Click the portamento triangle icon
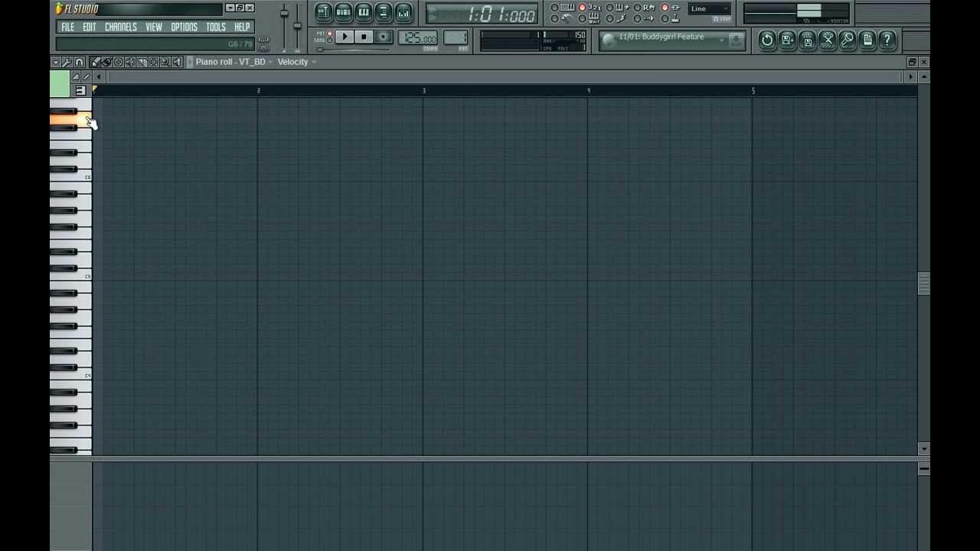 point(76,77)
